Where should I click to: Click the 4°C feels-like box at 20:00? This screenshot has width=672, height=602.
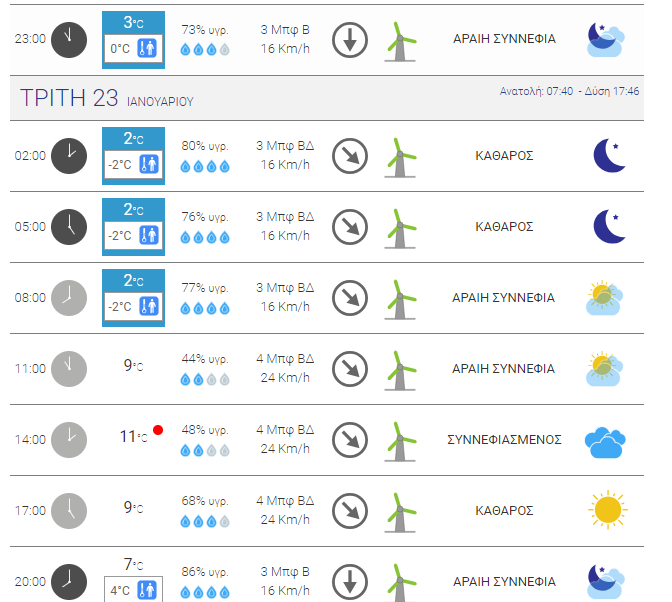133,590
